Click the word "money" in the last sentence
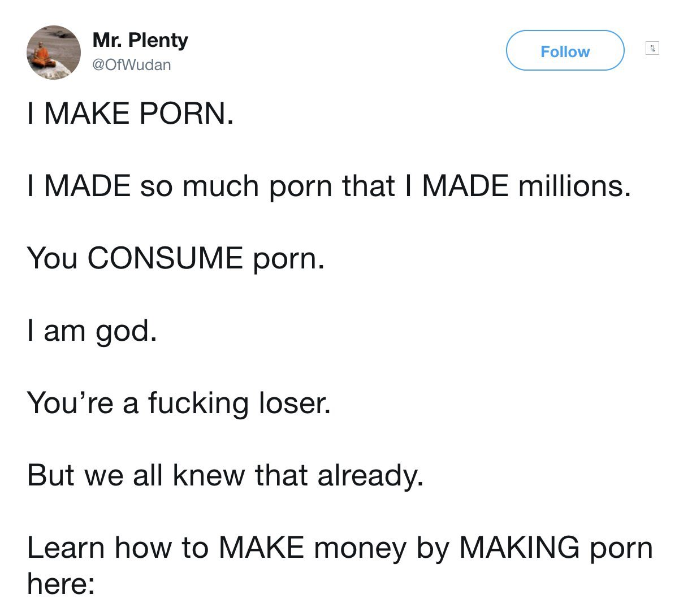The height and width of the screenshot is (616, 692). pyautogui.click(x=360, y=548)
